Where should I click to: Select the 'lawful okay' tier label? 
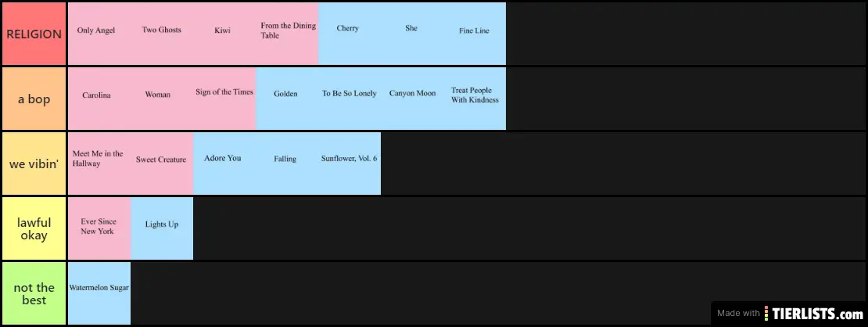click(34, 228)
